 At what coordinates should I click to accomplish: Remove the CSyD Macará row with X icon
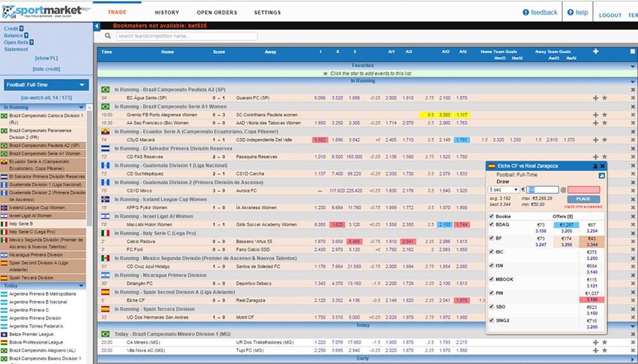coord(633,140)
